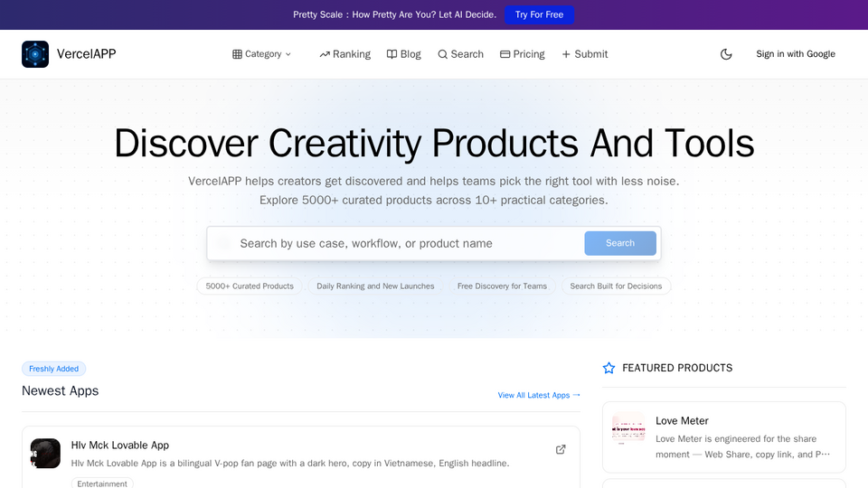Image resolution: width=868 pixels, height=488 pixels.
Task: Click the Freshly Added badge
Action: 53,369
